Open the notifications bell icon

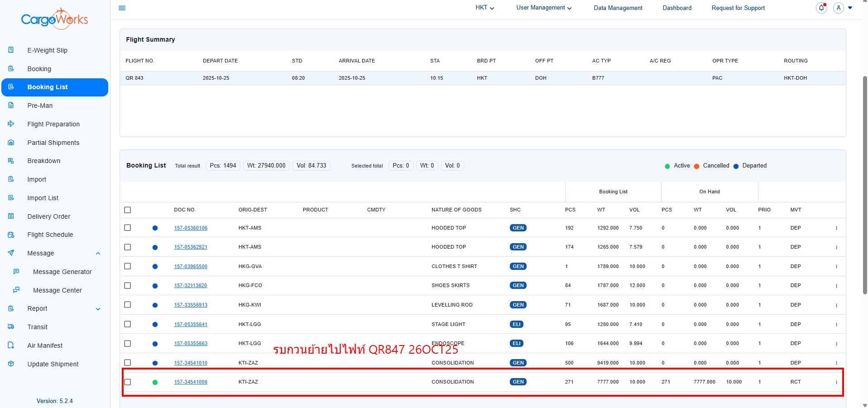click(821, 8)
